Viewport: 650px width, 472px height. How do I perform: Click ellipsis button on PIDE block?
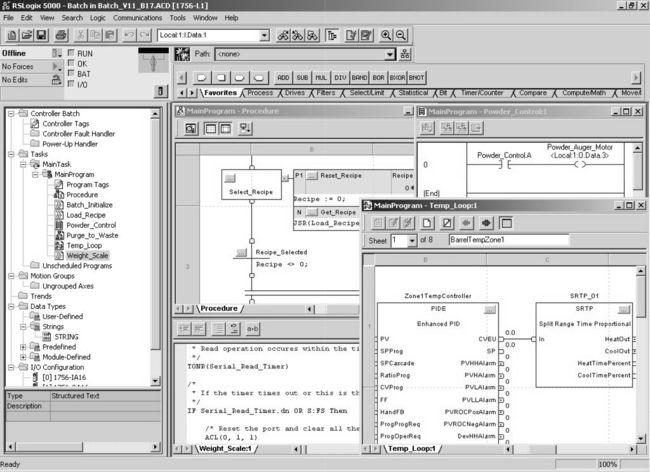490,310
